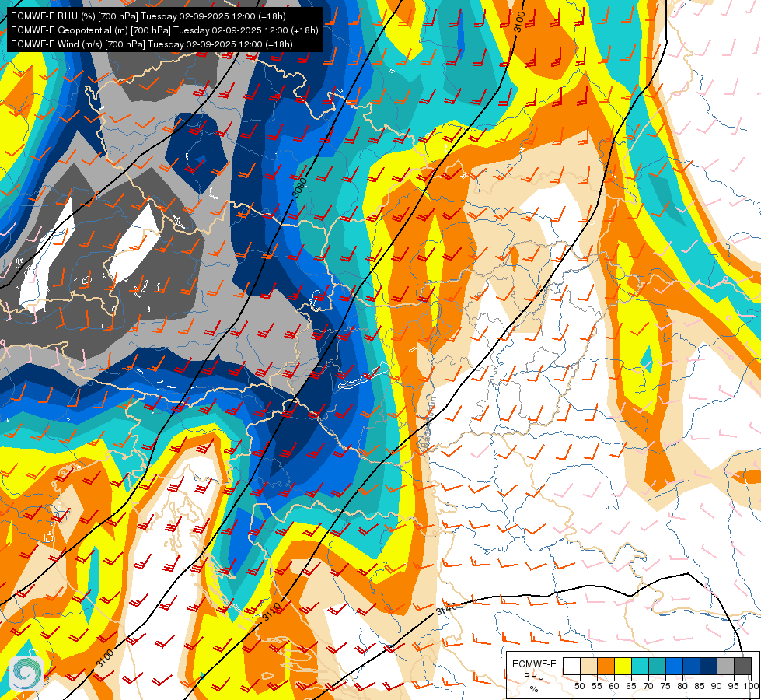Select the dark gray 95–100 legend swatch
The height and width of the screenshot is (700, 761).
pos(742,666)
